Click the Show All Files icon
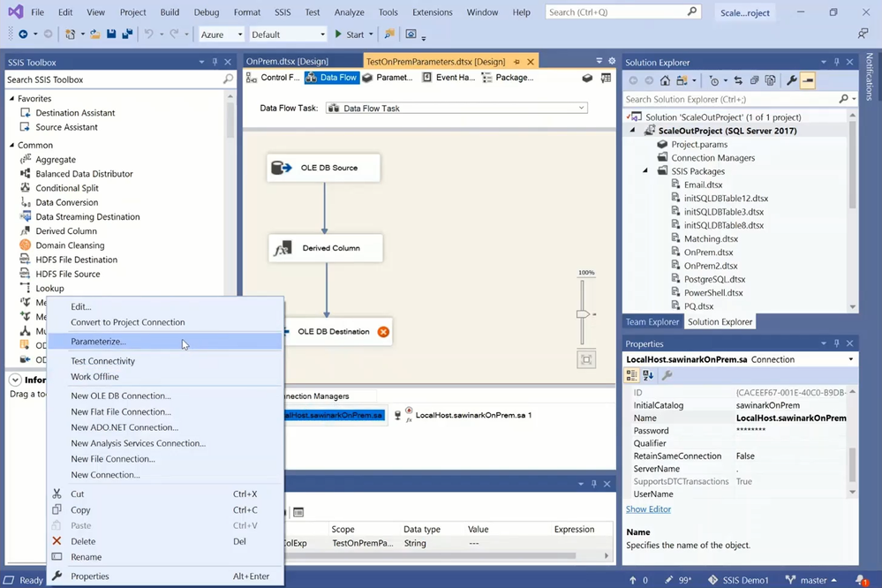This screenshot has width=882, height=588. pyautogui.click(x=770, y=80)
